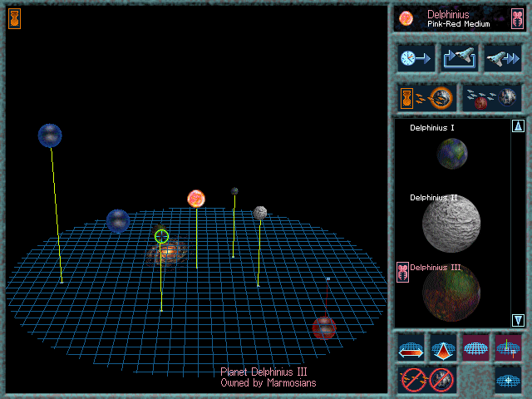Click the horizontal rotate grid button
532x399 pixels.
(x=411, y=347)
